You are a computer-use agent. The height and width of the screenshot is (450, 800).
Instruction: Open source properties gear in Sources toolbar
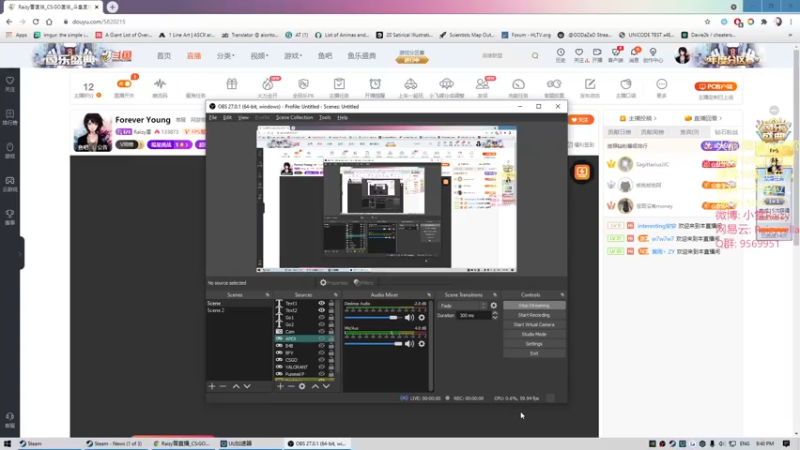pyautogui.click(x=302, y=386)
